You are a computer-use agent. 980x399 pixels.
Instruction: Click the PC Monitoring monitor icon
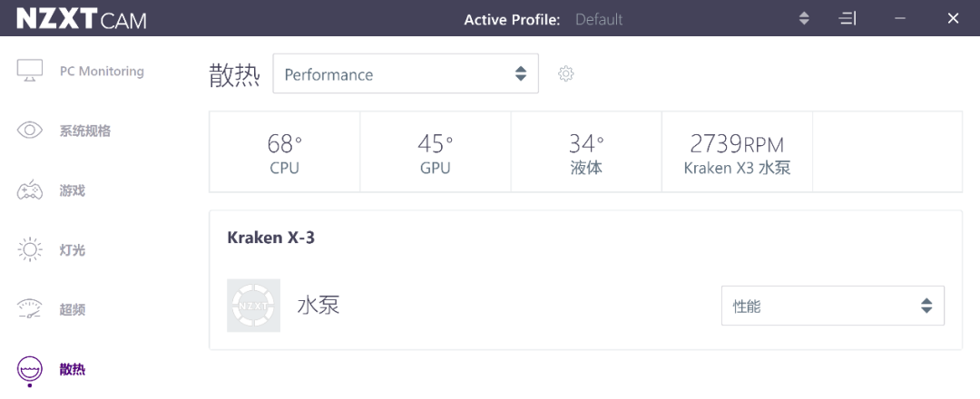tap(29, 71)
